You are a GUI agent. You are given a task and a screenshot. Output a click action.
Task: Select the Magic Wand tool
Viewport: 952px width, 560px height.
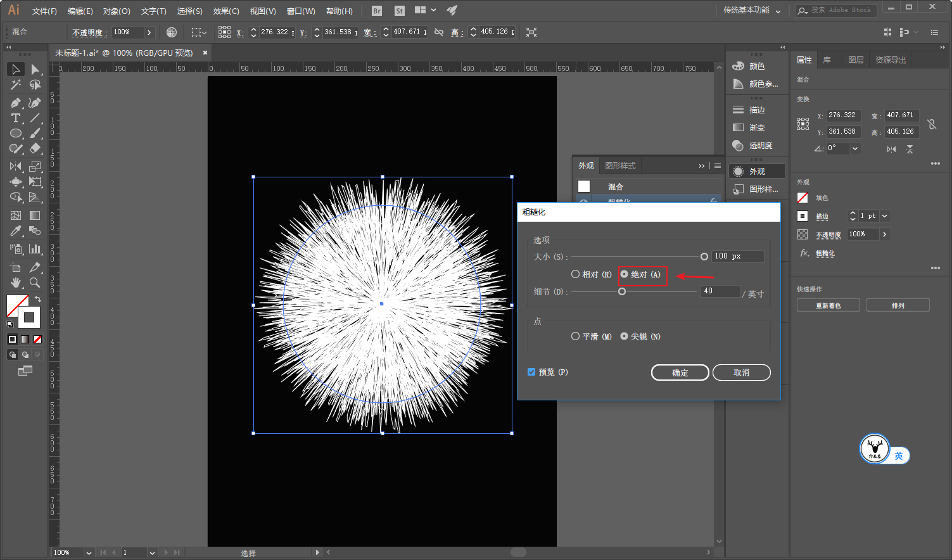16,85
